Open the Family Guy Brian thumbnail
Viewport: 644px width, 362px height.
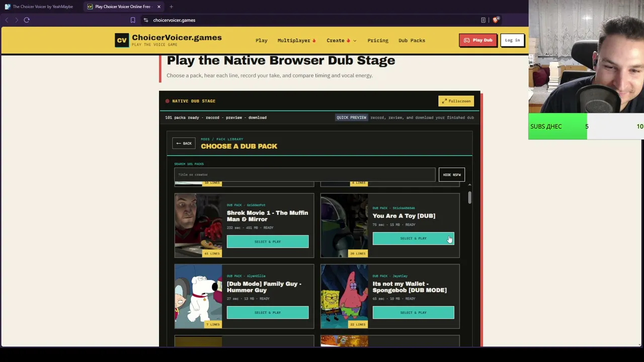(x=198, y=296)
